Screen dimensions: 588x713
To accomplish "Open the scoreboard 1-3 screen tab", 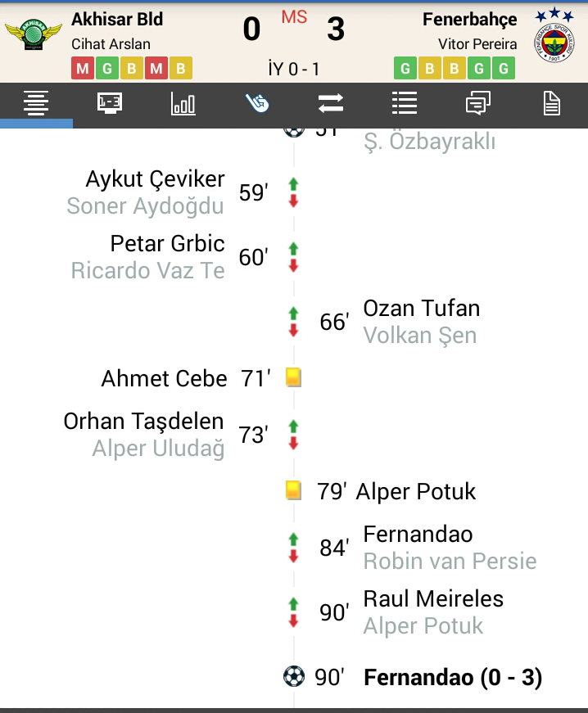I will [110, 103].
